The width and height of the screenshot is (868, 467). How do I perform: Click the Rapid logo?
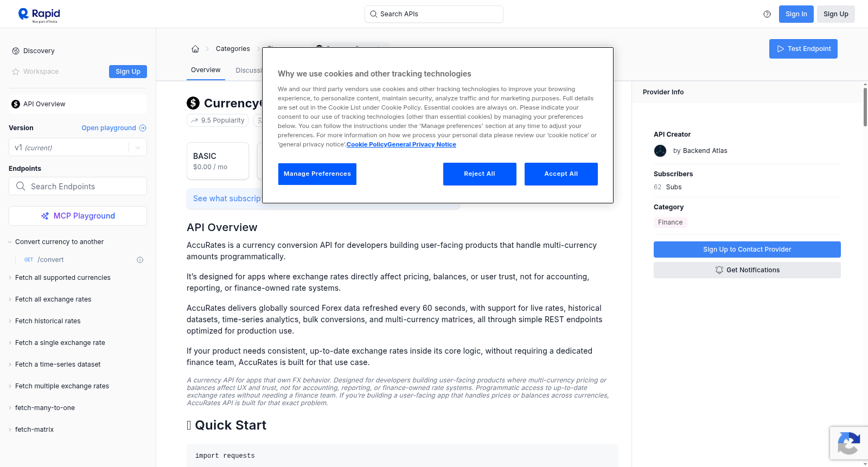click(x=39, y=15)
